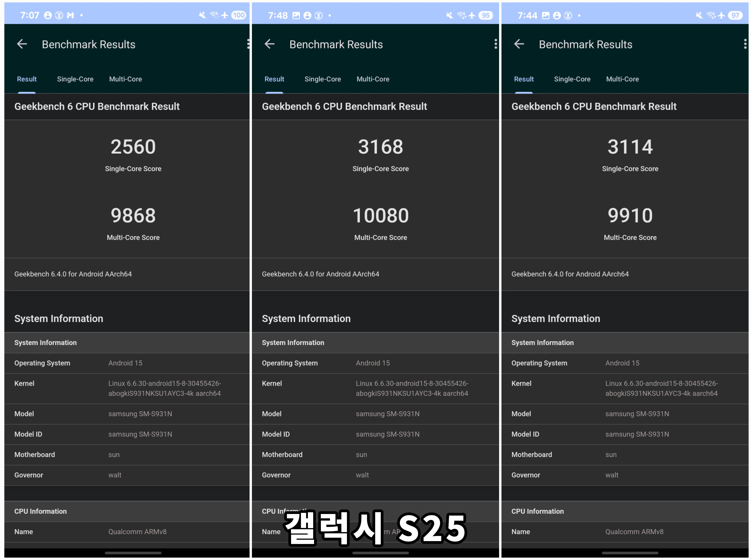Image resolution: width=751 pixels, height=560 pixels.
Task: Tap gallery image notification icon at 7:48
Action: [296, 15]
